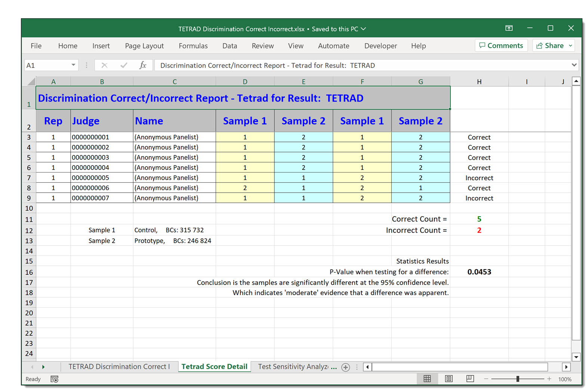Image resolution: width=588 pixels, height=391 pixels.
Task: Click the zoom slider handle
Action: (518, 379)
